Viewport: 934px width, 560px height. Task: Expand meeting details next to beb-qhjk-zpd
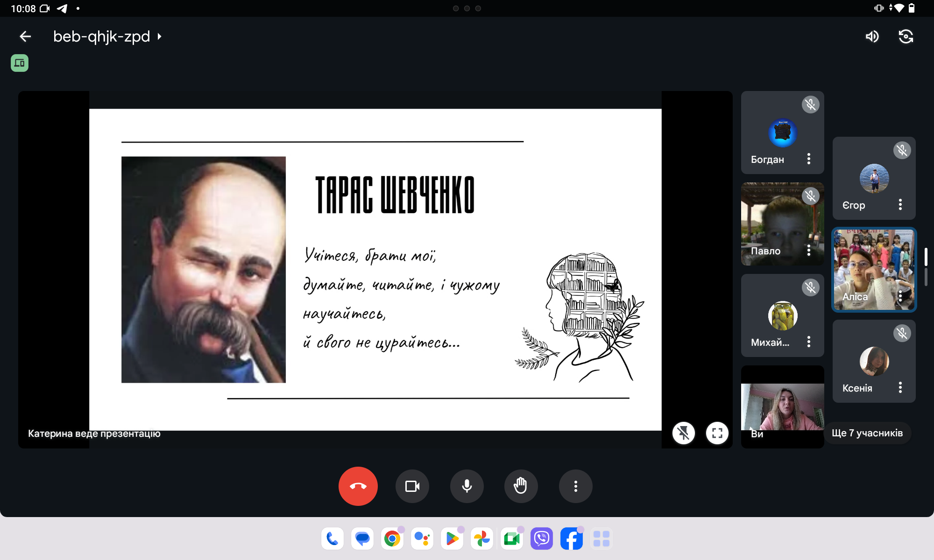[x=159, y=36]
